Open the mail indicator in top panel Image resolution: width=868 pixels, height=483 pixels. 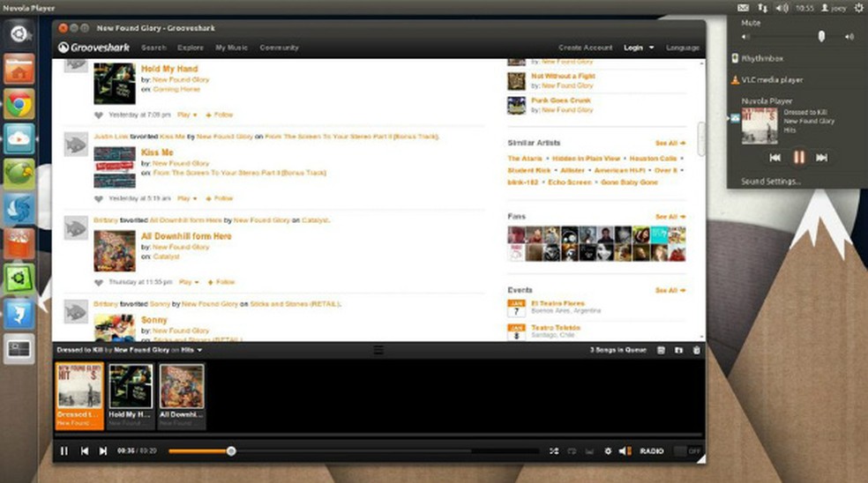[x=743, y=8]
